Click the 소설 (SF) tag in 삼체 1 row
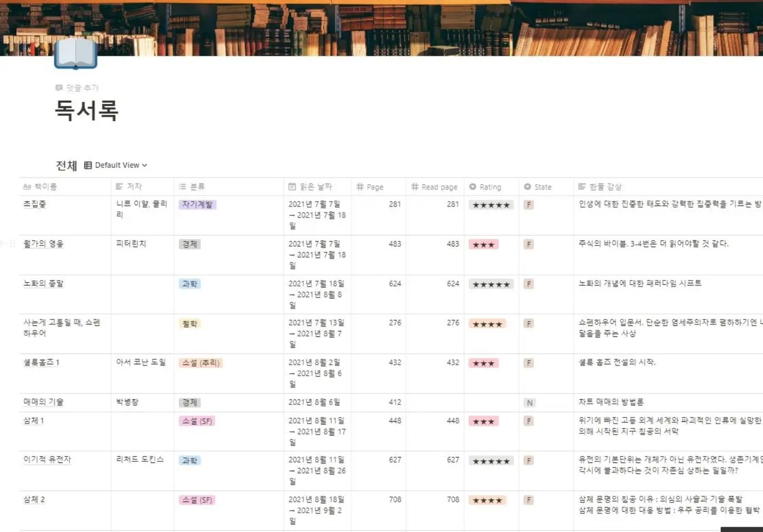Image resolution: width=763 pixels, height=532 pixels. tap(197, 421)
